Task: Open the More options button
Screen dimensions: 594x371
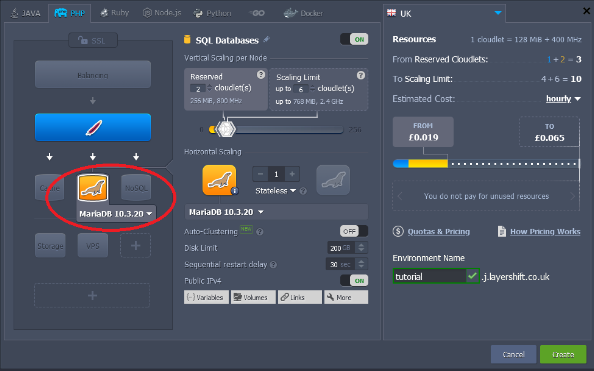Action: coord(346,297)
